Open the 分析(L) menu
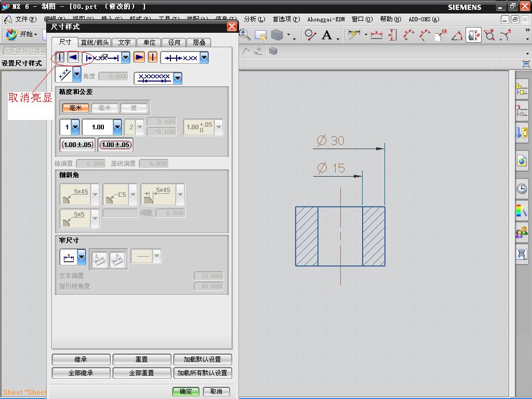This screenshot has width=532, height=399. [255, 19]
